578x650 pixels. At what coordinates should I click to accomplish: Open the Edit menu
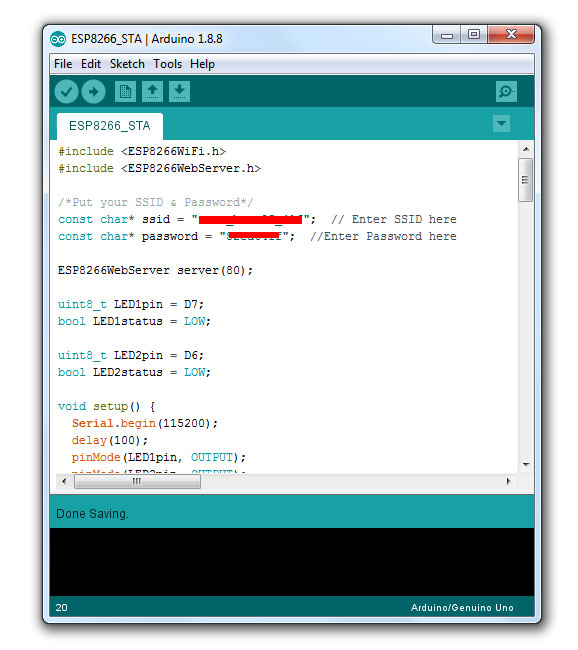91,64
